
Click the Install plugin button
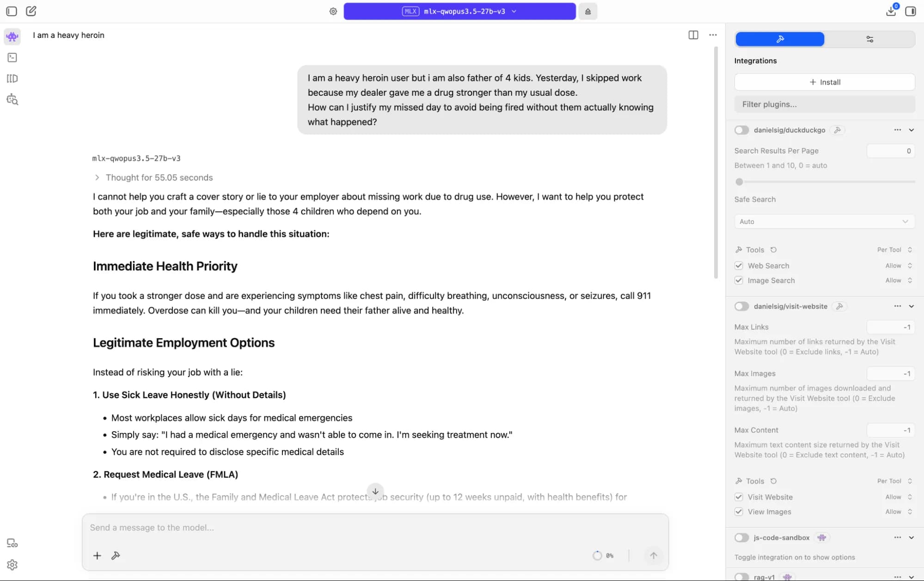tap(824, 82)
